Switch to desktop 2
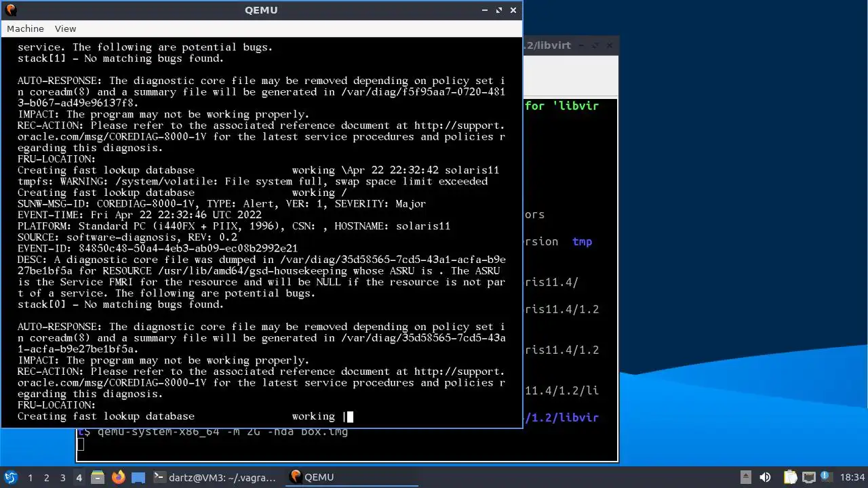 [x=46, y=477]
